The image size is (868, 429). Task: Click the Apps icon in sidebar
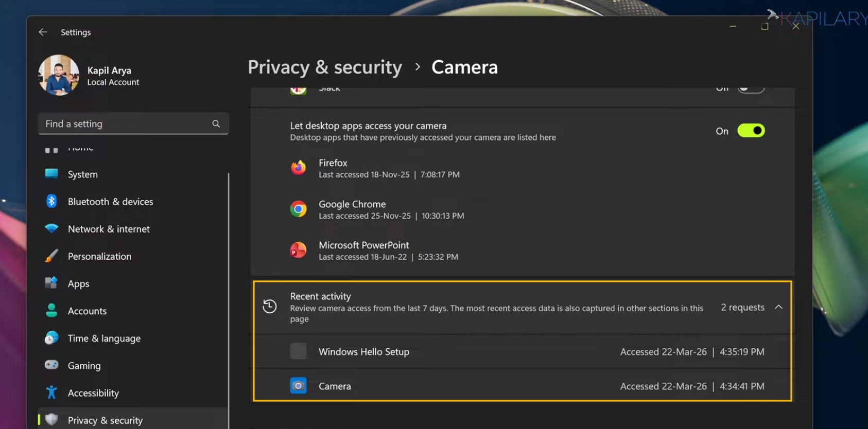pyautogui.click(x=51, y=283)
